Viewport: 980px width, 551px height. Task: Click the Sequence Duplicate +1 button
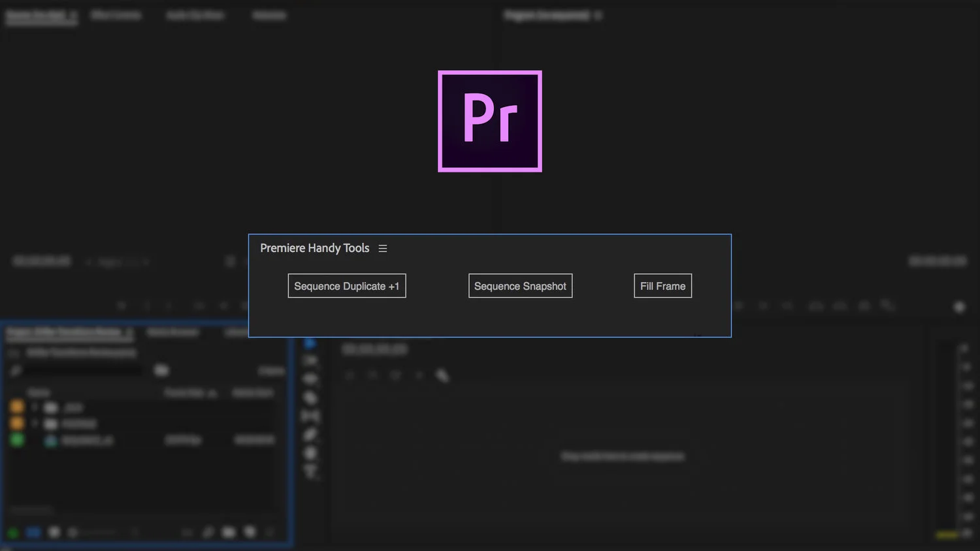[x=347, y=286]
